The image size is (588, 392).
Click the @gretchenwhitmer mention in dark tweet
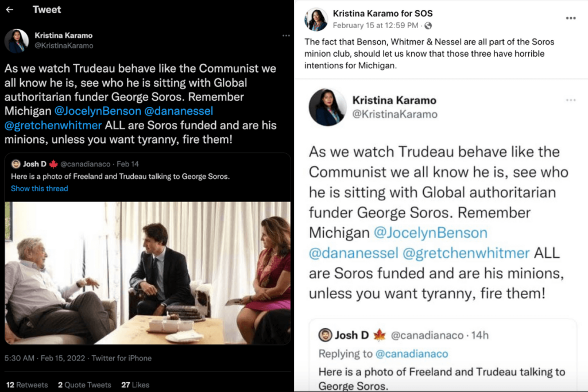pos(53,125)
